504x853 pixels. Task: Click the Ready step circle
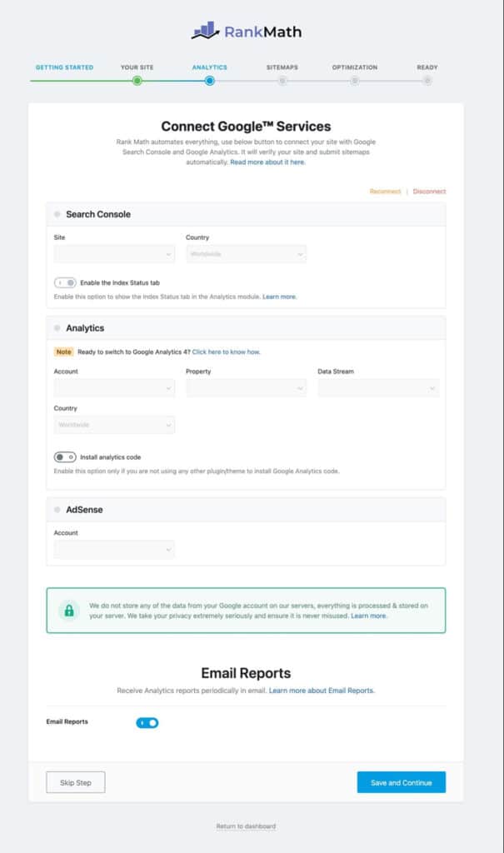[x=427, y=81]
